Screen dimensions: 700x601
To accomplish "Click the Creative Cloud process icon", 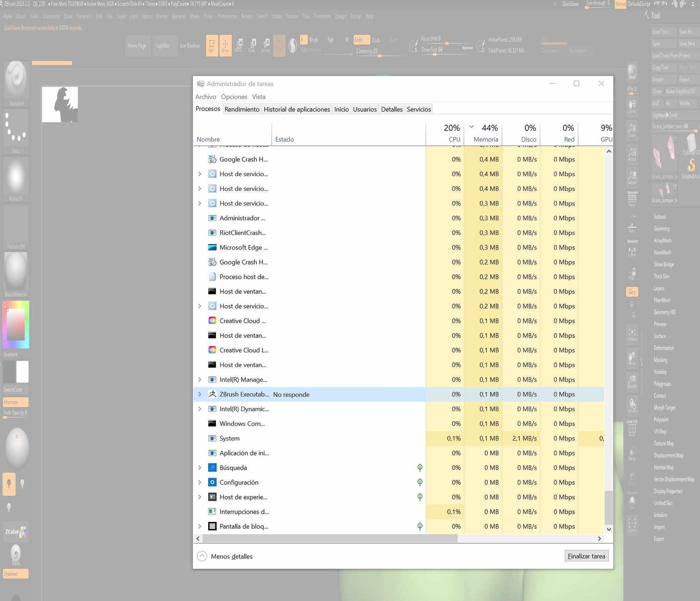I will pos(212,320).
